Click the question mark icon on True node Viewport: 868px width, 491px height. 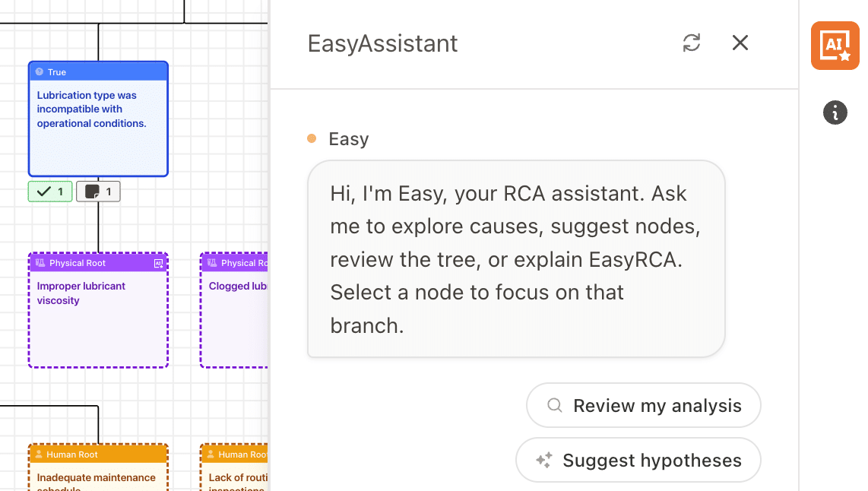[x=40, y=72]
